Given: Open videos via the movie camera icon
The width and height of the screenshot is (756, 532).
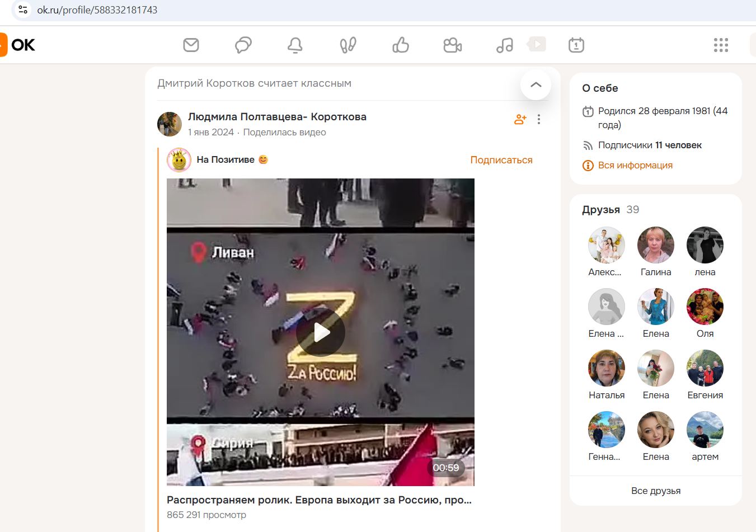Looking at the screenshot, I should tap(452, 45).
